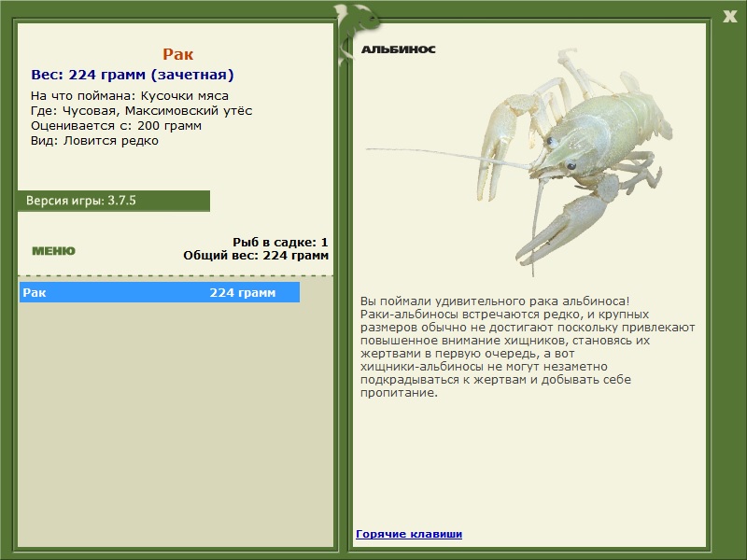Click the Рыб в садке: 1 counter
Image resolution: width=747 pixels, height=560 pixels.
pyautogui.click(x=280, y=242)
